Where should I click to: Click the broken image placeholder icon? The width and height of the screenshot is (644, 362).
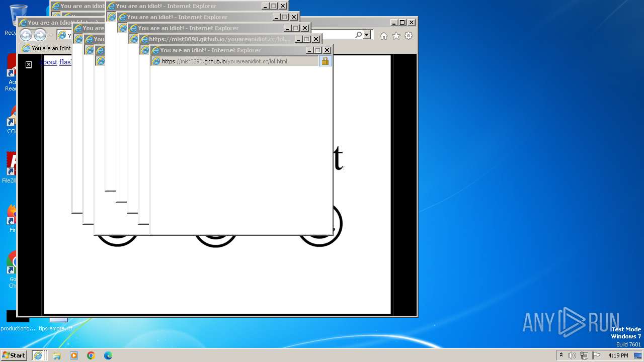pos(29,64)
